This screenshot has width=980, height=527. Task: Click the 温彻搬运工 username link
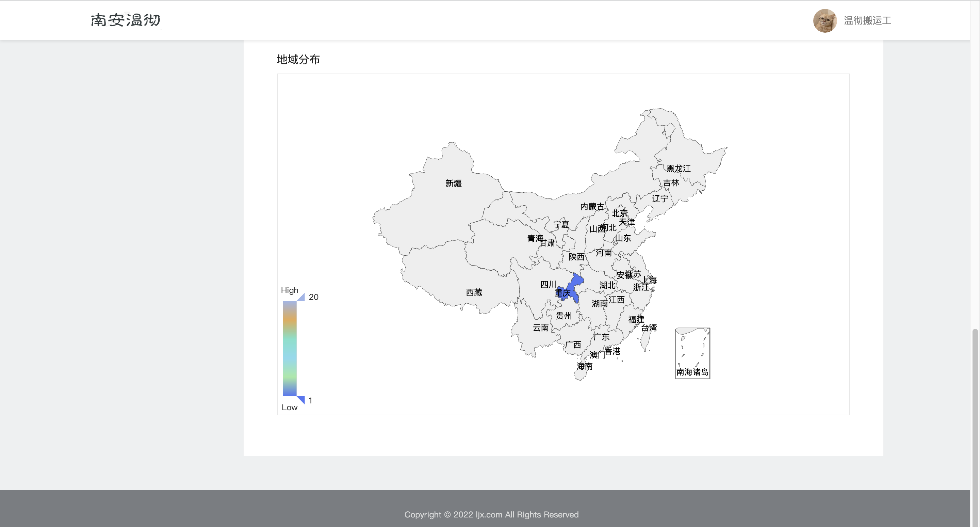click(867, 20)
